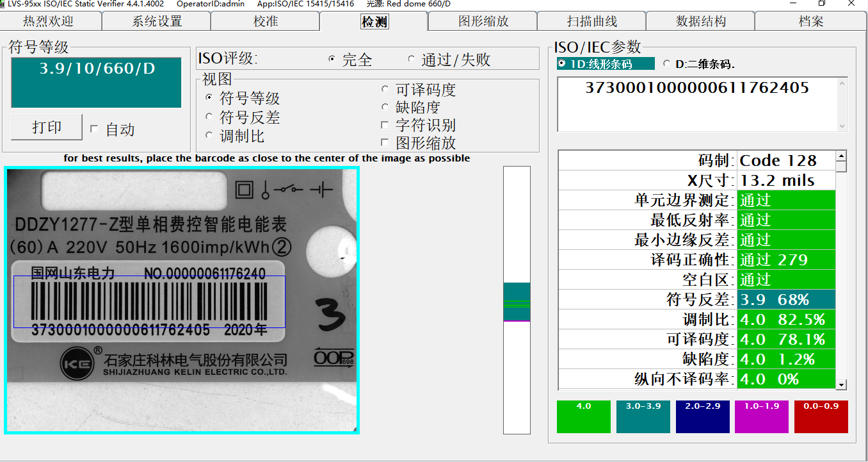868x462 pixels.
Task: Select the 通过/失败 rating option
Action: click(410, 58)
